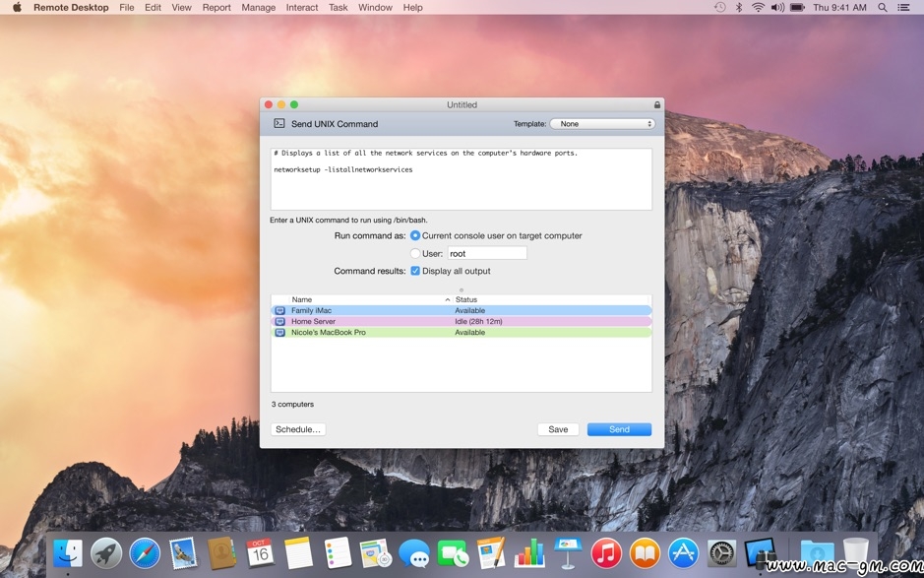This screenshot has height=578, width=924.
Task: Click the pane splitter handle above computer list
Action: pos(462,289)
